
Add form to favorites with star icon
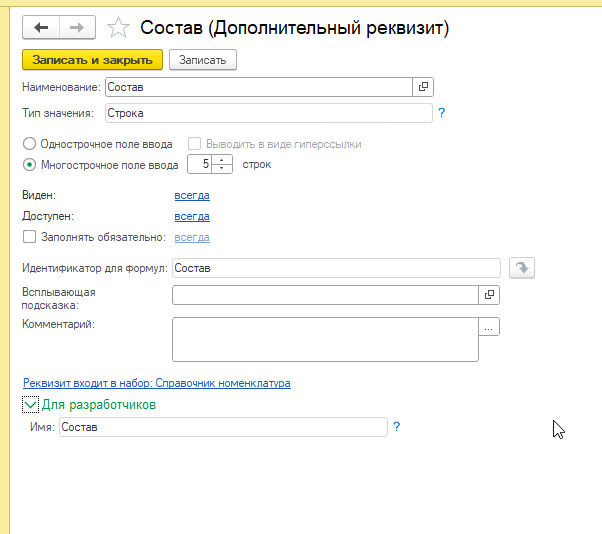click(118, 28)
